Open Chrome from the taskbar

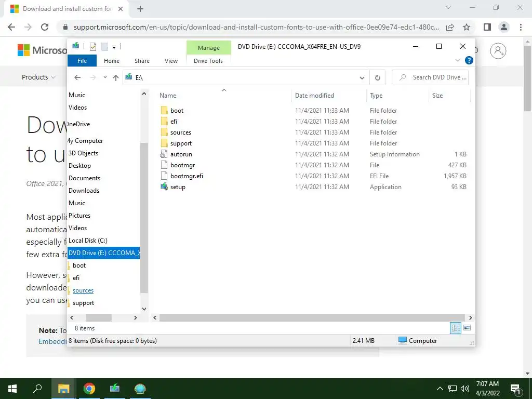click(89, 389)
